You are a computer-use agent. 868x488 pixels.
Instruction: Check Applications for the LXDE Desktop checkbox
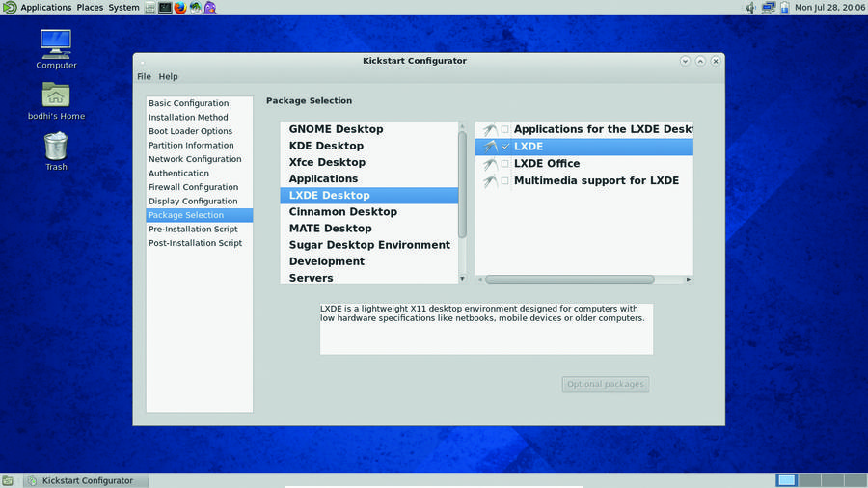(504, 129)
